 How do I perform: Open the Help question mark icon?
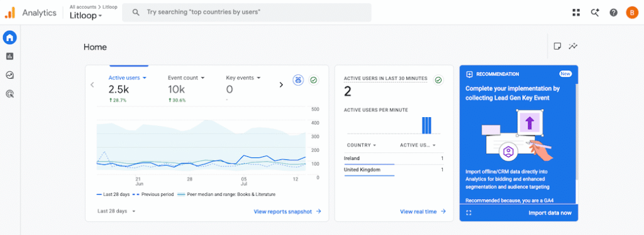(x=613, y=13)
